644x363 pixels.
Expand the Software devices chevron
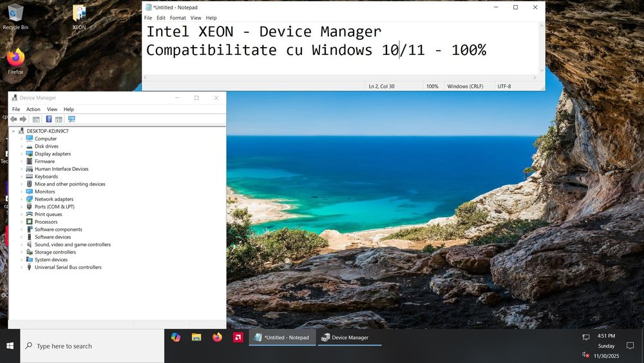point(21,237)
